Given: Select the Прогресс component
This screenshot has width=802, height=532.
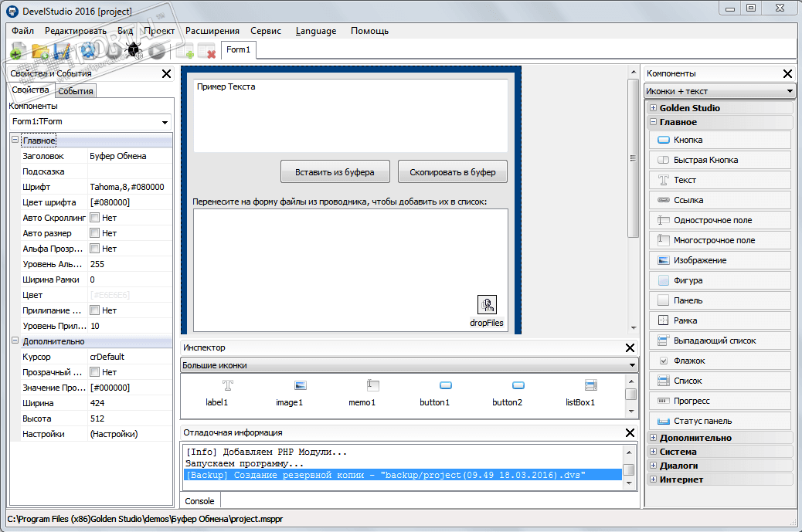Looking at the screenshot, I should point(719,402).
